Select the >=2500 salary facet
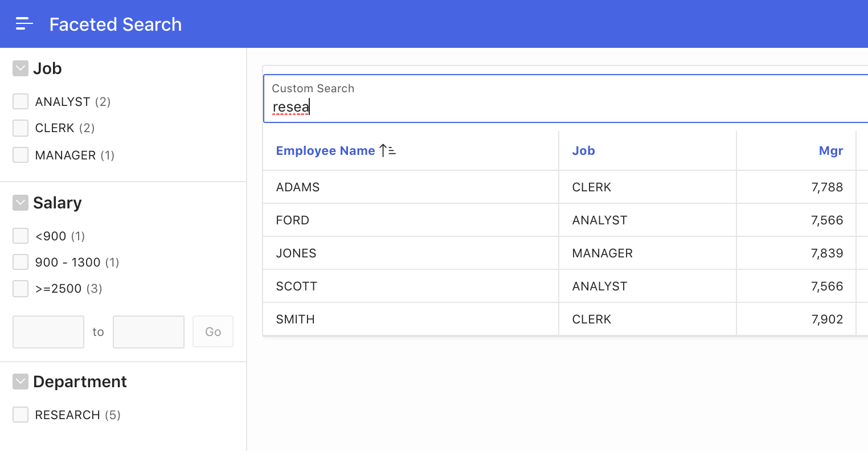 [x=21, y=288]
